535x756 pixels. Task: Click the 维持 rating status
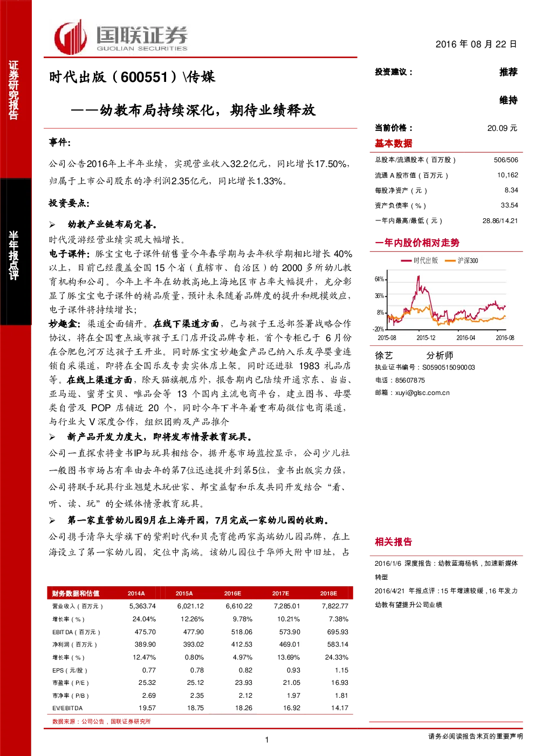509,100
